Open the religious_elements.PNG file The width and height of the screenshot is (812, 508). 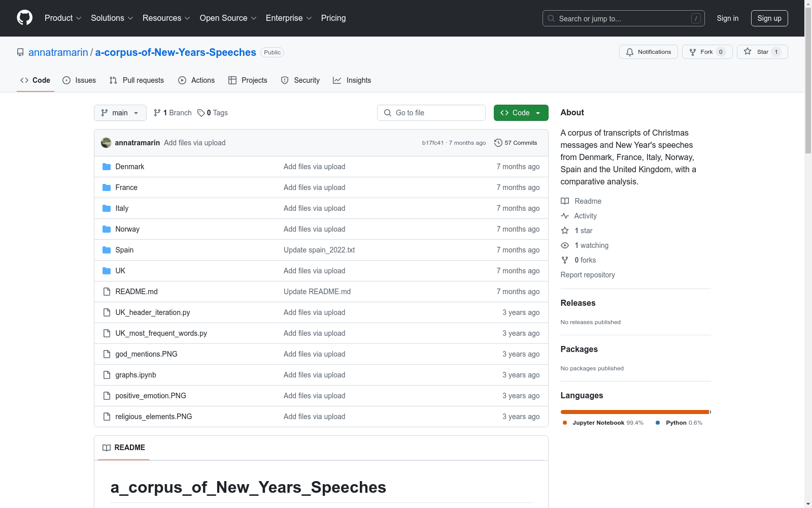154,417
